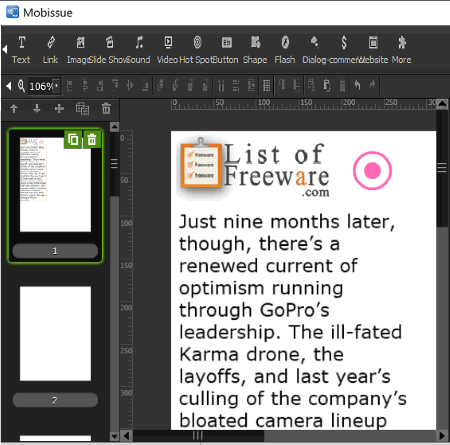
Task: Collapse the alignment toolbar left arrow
Action: [9, 86]
